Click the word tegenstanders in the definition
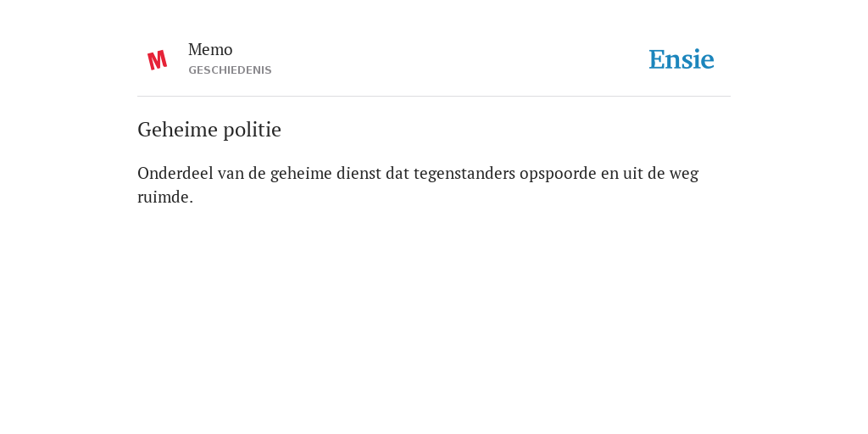This screenshot has width=868, height=434. 464,174
